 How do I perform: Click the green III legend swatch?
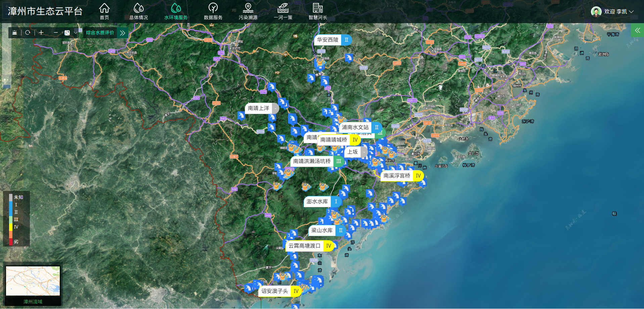point(11,220)
